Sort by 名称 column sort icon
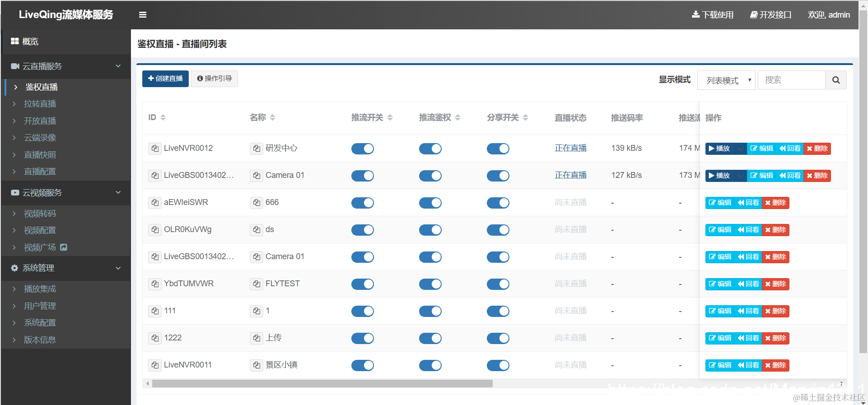The width and height of the screenshot is (868, 405). coord(273,117)
